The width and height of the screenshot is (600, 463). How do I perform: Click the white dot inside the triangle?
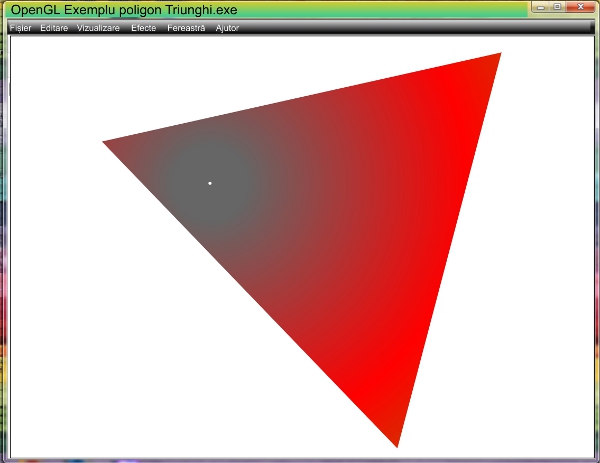tap(210, 183)
